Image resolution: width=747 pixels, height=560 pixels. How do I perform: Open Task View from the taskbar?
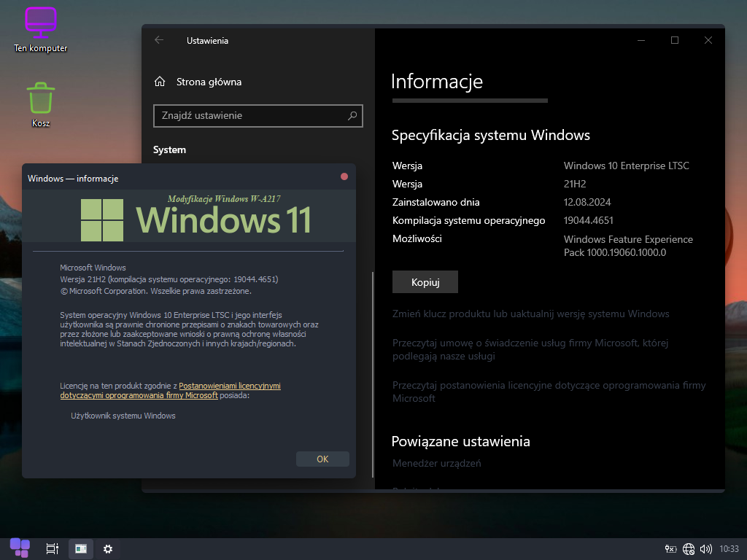pyautogui.click(x=52, y=548)
